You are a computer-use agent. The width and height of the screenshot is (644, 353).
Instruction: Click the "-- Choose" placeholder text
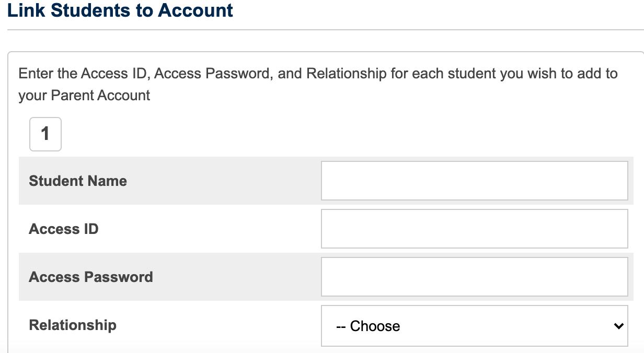tap(368, 326)
